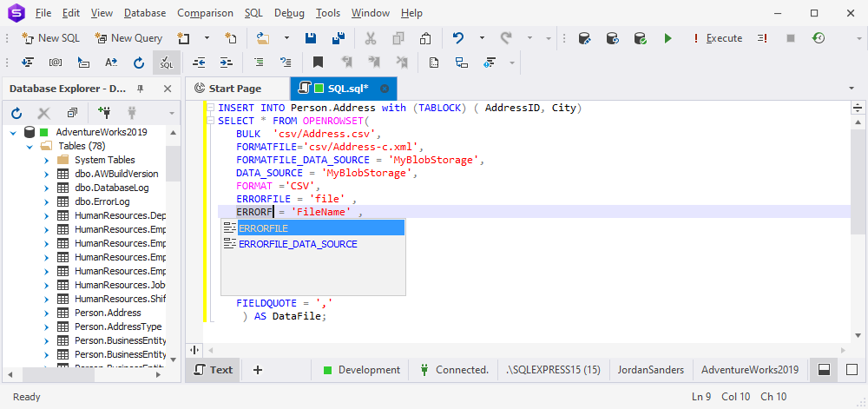Open the Tools menu
This screenshot has width=868, height=409.
tap(328, 13)
